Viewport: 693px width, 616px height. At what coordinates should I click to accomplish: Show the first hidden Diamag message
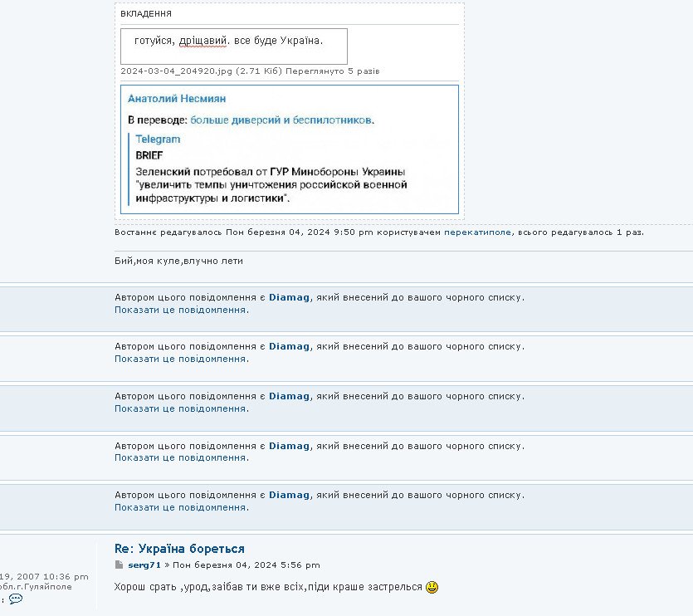(x=181, y=310)
